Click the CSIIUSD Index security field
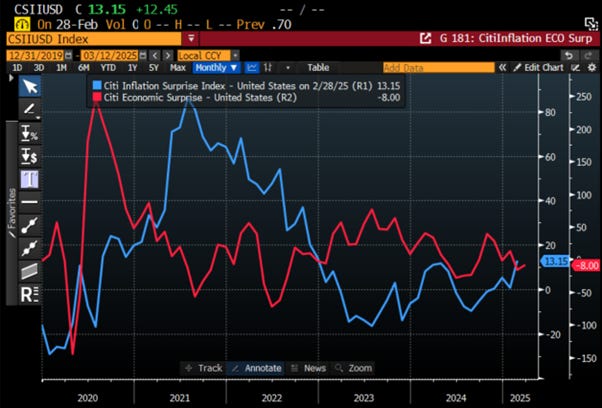 [x=94, y=38]
